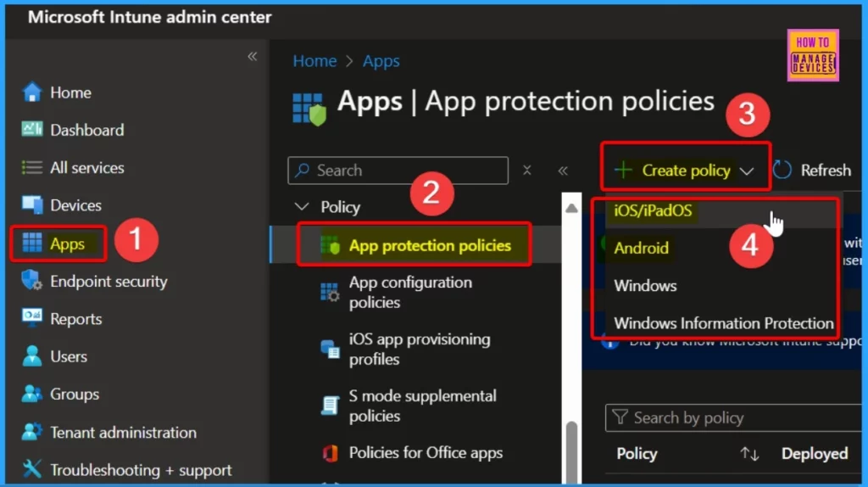Click the Deployed column header
The width and height of the screenshot is (868, 487).
[x=815, y=454]
